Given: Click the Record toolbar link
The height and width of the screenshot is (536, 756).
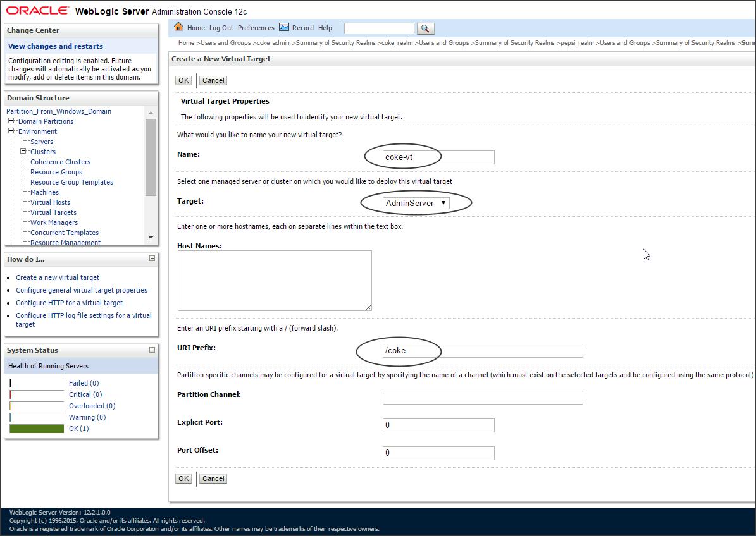Looking at the screenshot, I should [303, 28].
